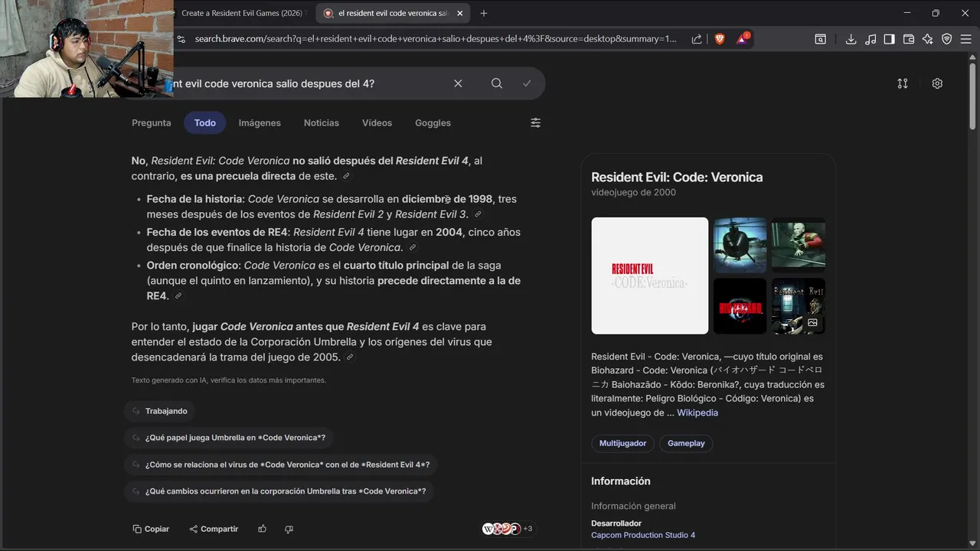
Task: Switch to Goggles tab
Action: [x=433, y=122]
